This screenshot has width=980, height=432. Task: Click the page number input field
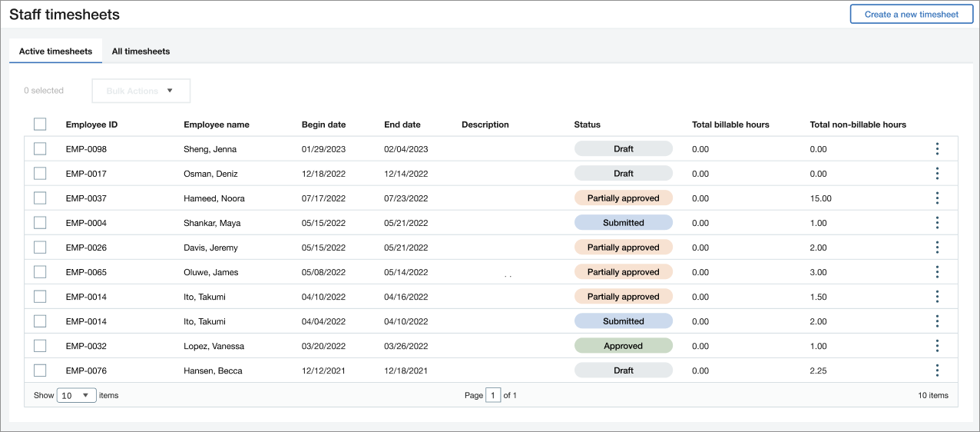492,395
